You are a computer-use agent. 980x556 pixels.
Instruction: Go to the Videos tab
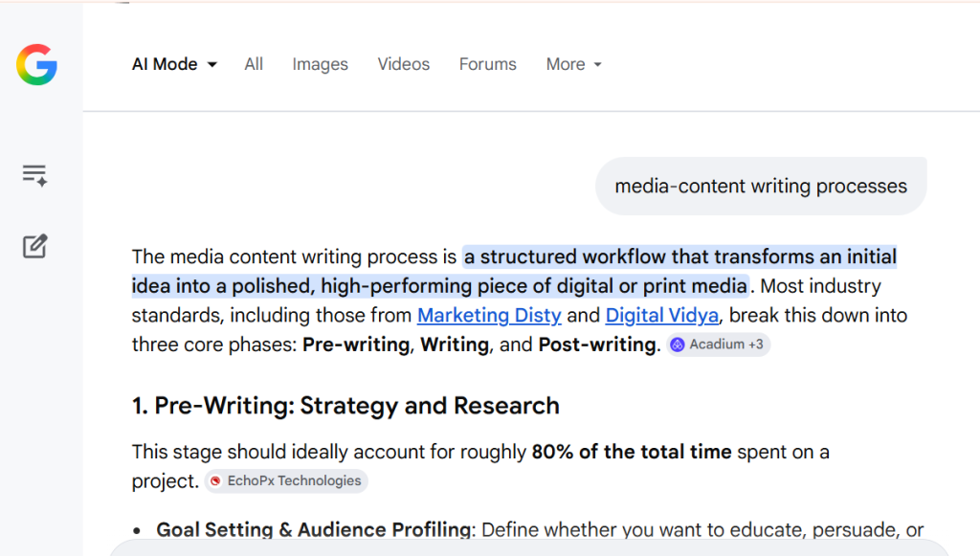(x=403, y=65)
